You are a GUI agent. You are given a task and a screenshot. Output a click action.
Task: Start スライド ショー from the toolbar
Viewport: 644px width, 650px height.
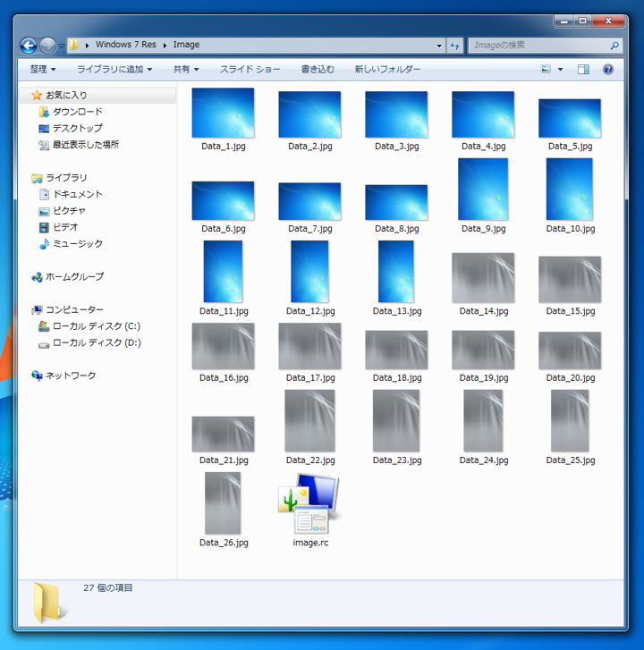[x=250, y=69]
